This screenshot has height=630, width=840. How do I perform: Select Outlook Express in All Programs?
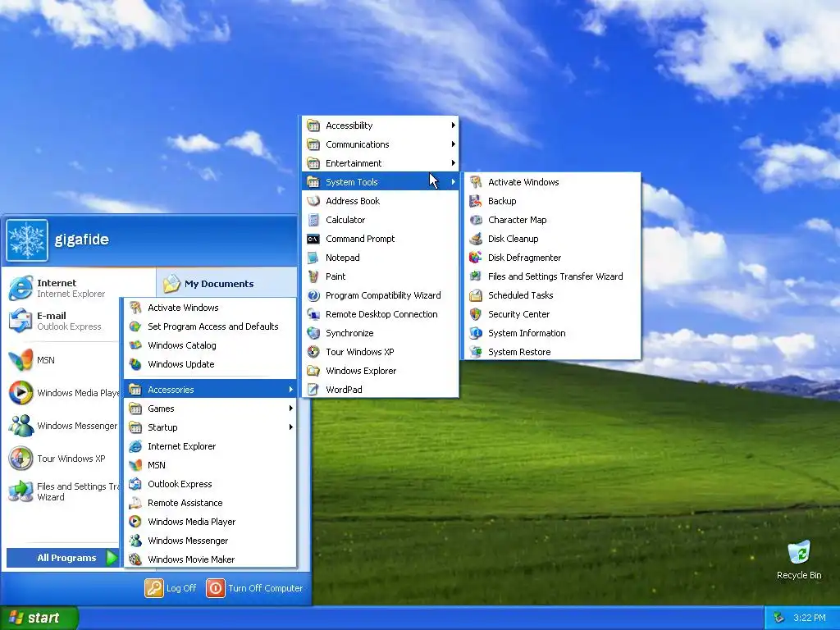pyautogui.click(x=210, y=484)
